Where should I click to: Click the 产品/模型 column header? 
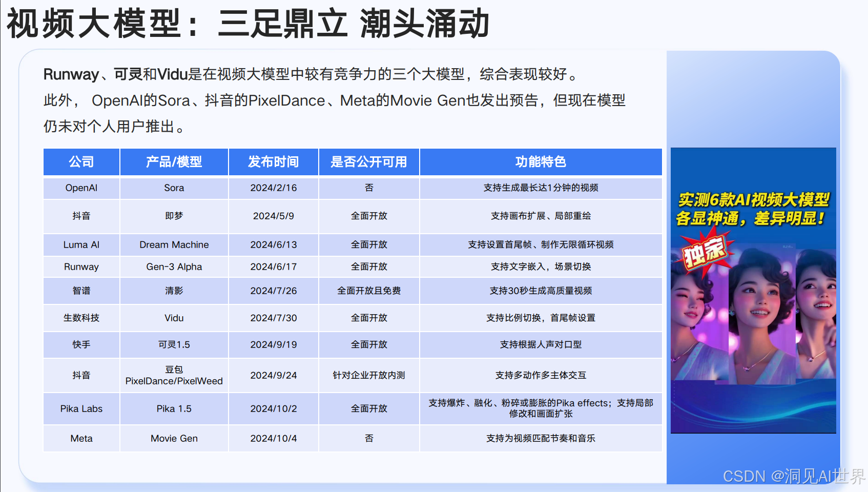(x=174, y=162)
